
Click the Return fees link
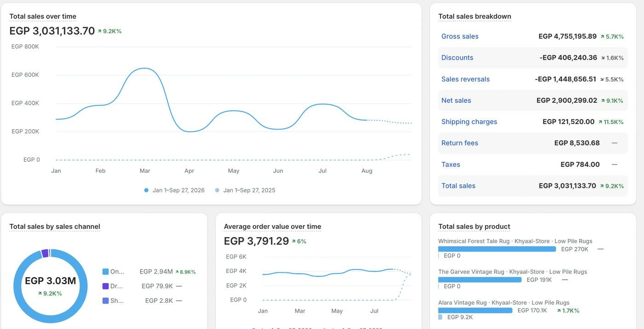[460, 143]
